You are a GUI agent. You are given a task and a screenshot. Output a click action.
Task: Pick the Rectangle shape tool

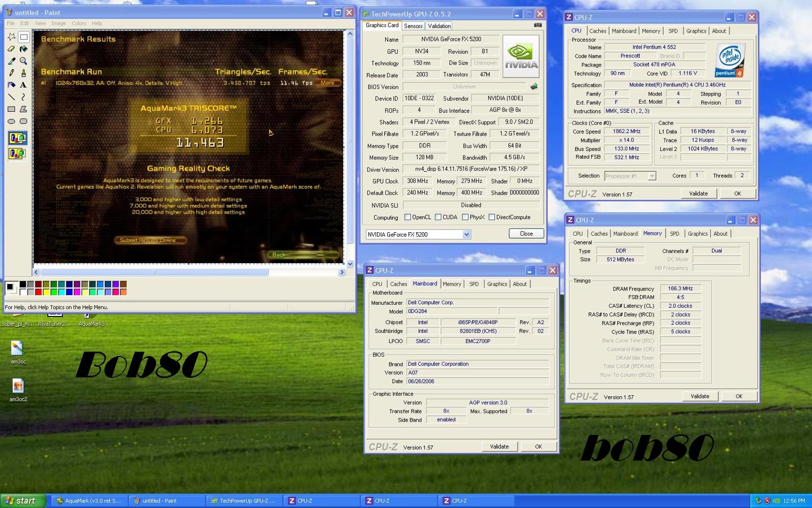click(x=11, y=109)
